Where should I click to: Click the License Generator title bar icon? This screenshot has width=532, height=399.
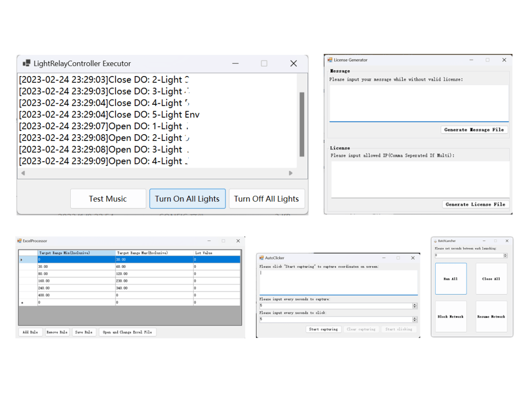click(x=330, y=60)
